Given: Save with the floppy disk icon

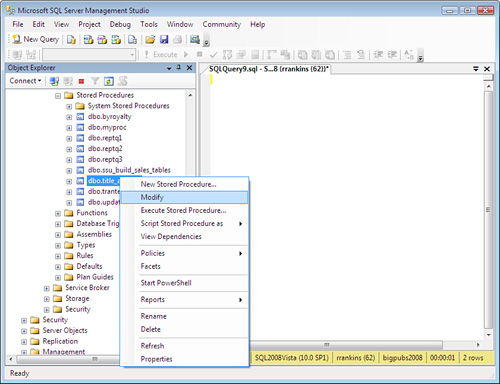Looking at the screenshot, I should tap(164, 40).
